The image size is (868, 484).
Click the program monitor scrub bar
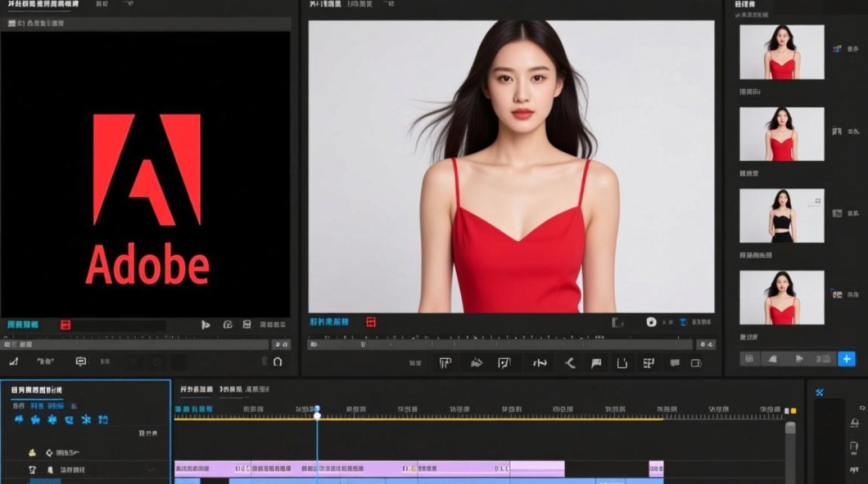(x=501, y=345)
